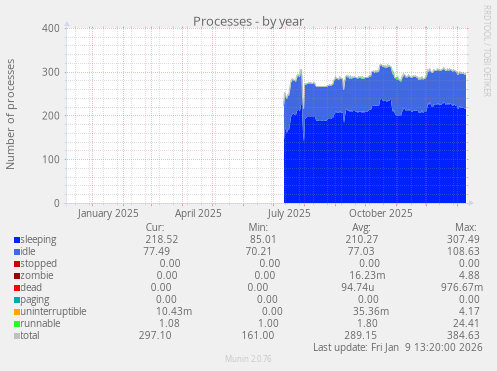The height and width of the screenshot is (371, 497).
Task: Click uninterruptible average value 35.36m
Action: tap(371, 311)
